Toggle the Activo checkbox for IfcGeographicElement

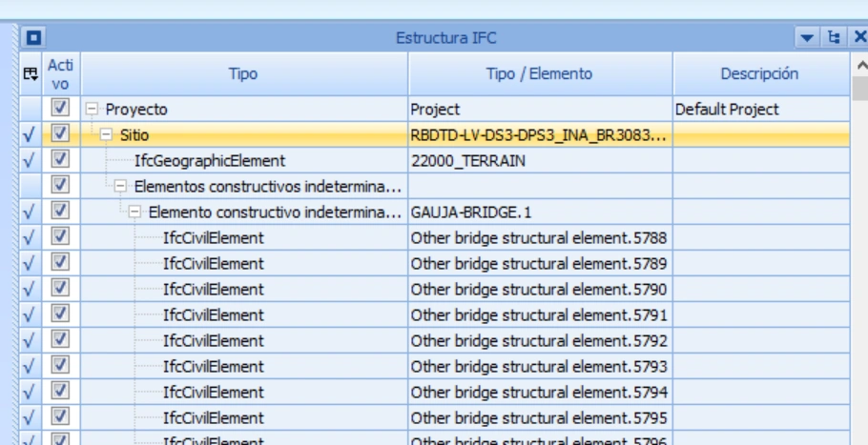tap(60, 161)
